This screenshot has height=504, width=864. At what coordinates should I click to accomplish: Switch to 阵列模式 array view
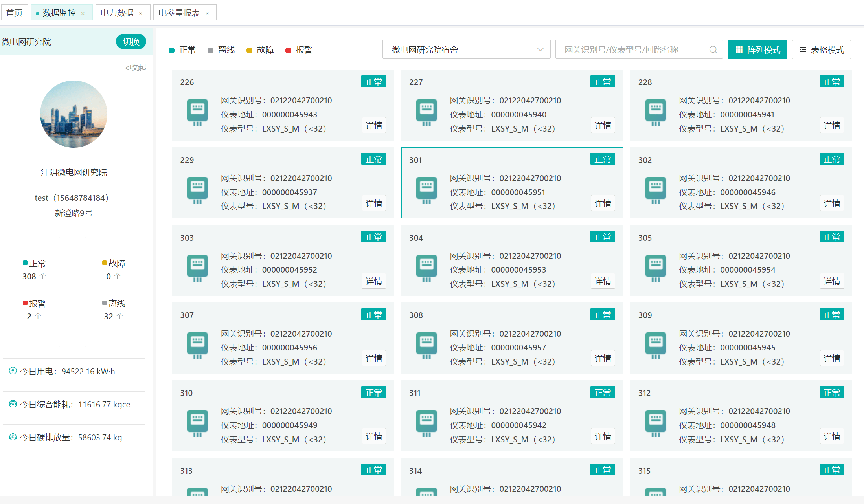(x=757, y=50)
